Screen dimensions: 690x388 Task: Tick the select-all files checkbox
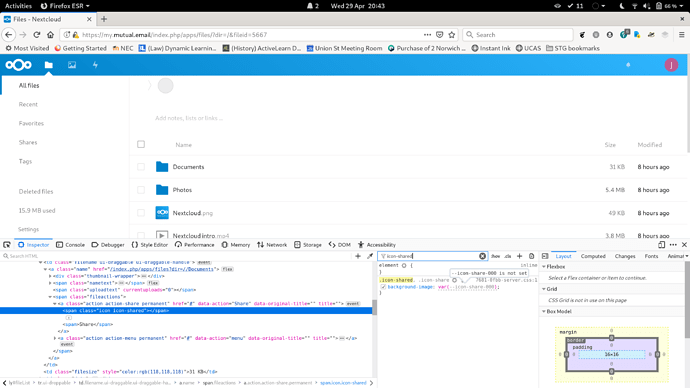pyautogui.click(x=141, y=144)
